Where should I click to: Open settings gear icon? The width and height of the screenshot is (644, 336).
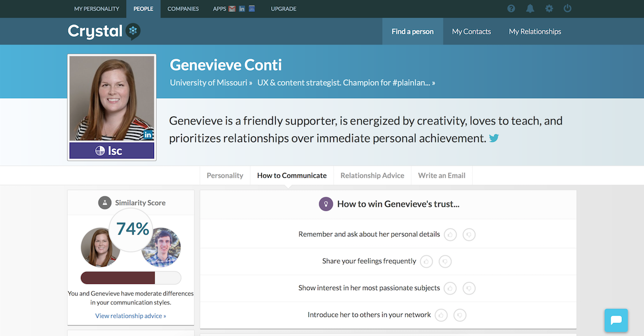tap(549, 9)
